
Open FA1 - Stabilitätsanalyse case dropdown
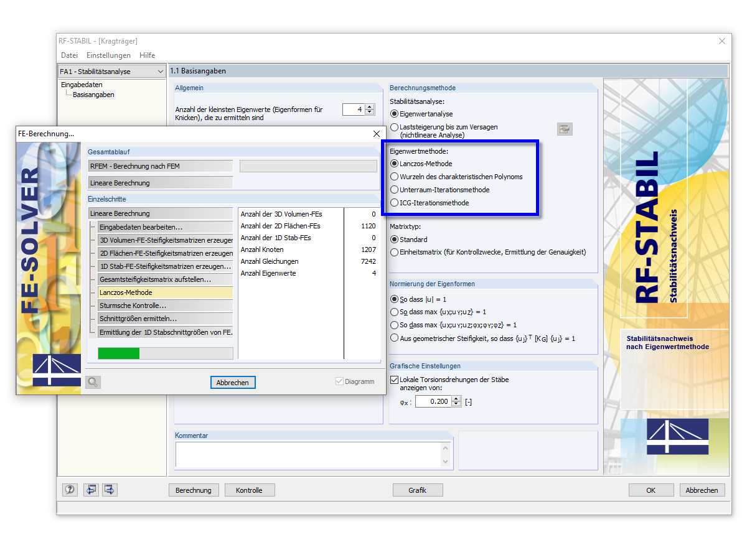160,72
